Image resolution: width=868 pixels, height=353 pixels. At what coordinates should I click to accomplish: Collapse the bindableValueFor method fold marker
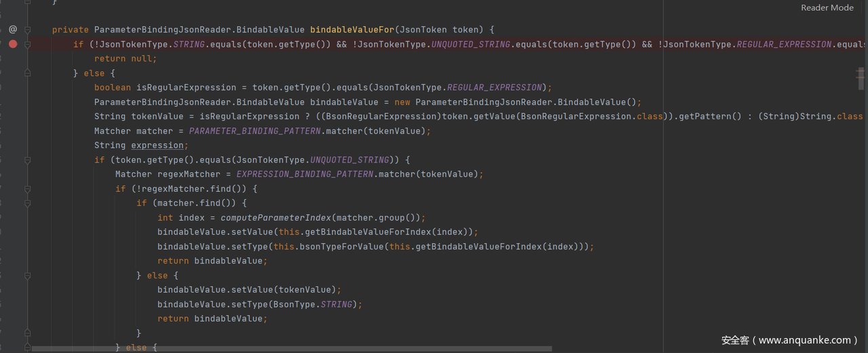click(28, 30)
